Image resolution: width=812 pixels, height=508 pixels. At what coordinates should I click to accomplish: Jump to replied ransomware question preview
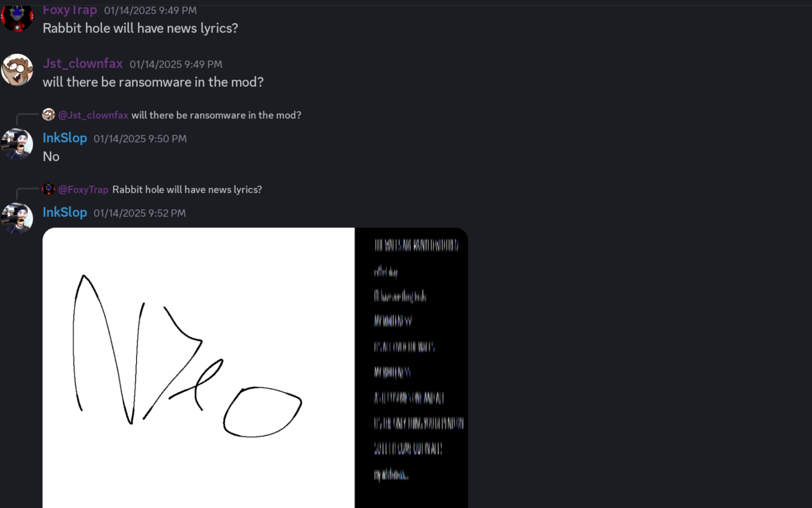pos(216,115)
